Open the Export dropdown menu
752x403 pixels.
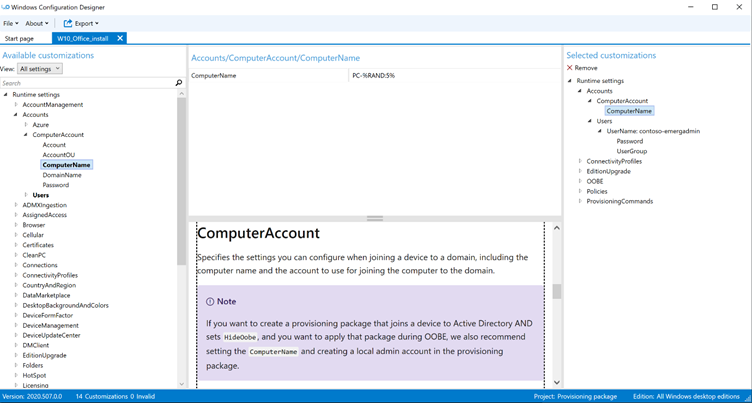(x=87, y=23)
